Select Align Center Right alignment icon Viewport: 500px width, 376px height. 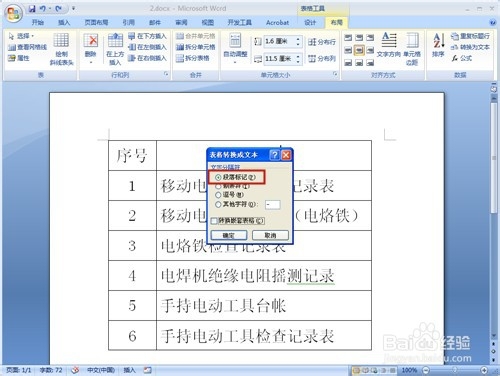click(x=370, y=50)
